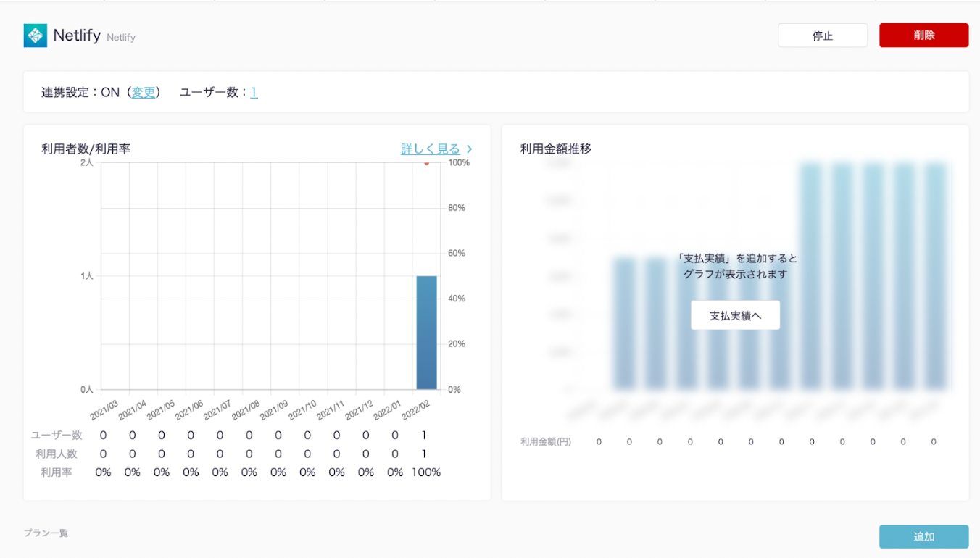980x558 pixels.
Task: Click the red data point at 100%
Action: tap(426, 163)
